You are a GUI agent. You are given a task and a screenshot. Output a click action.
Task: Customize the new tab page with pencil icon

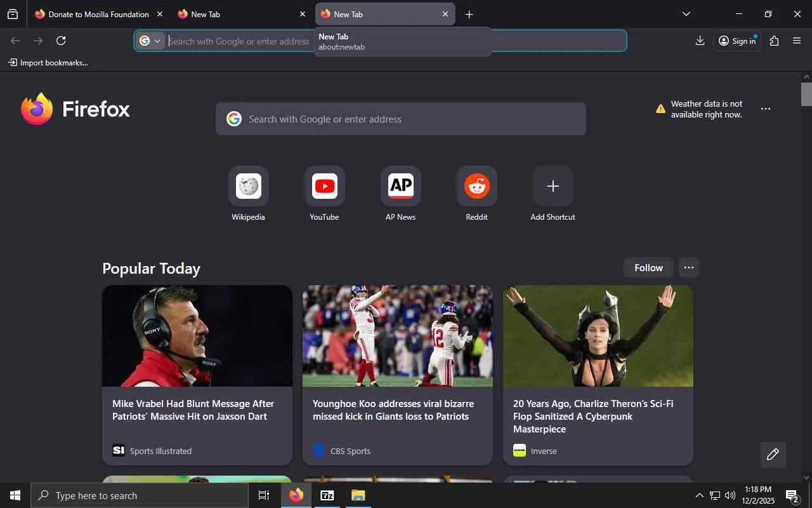(x=773, y=454)
